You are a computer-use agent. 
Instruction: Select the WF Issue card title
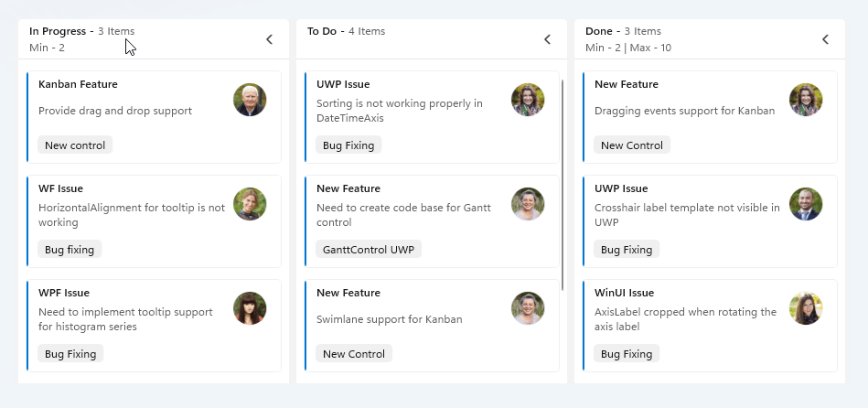point(60,188)
